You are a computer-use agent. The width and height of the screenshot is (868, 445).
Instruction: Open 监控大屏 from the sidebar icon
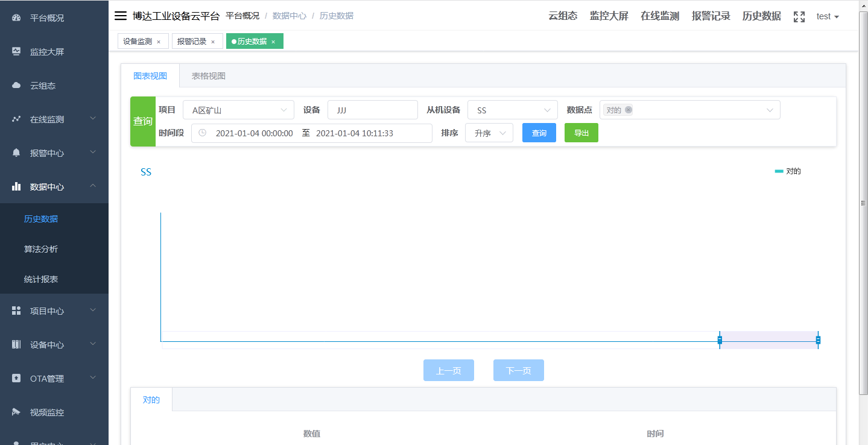(15, 51)
